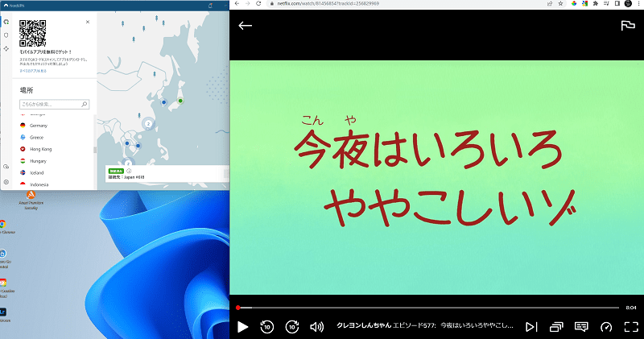The width and height of the screenshot is (644, 339).
Task: Open Chrome's three-dot menu
Action: tap(638, 3)
